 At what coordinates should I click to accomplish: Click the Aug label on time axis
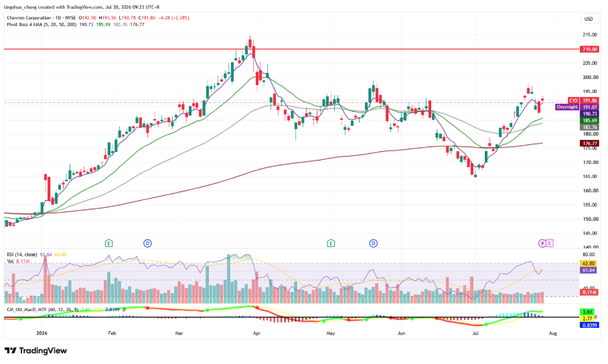click(x=553, y=333)
